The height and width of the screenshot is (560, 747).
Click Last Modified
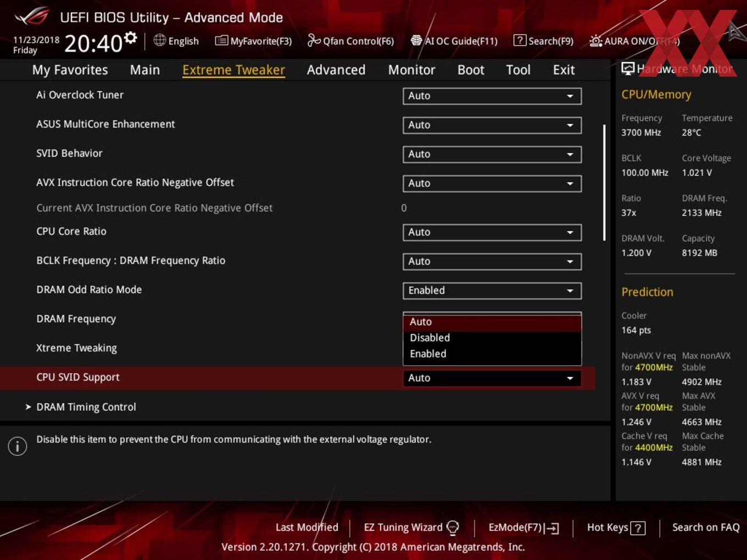[307, 527]
